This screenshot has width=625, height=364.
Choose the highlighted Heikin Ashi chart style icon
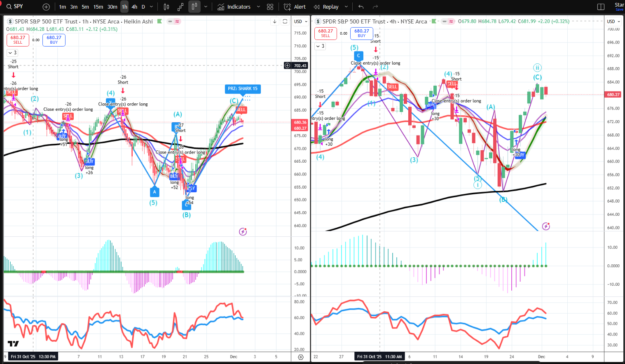pos(194,7)
